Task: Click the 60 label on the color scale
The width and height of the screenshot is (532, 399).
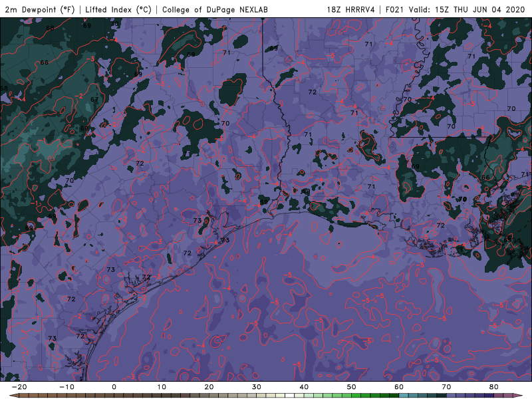Action: point(399,387)
